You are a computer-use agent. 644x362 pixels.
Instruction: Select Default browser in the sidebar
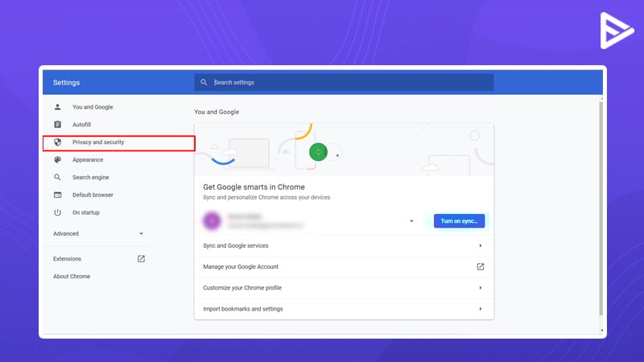click(x=93, y=195)
